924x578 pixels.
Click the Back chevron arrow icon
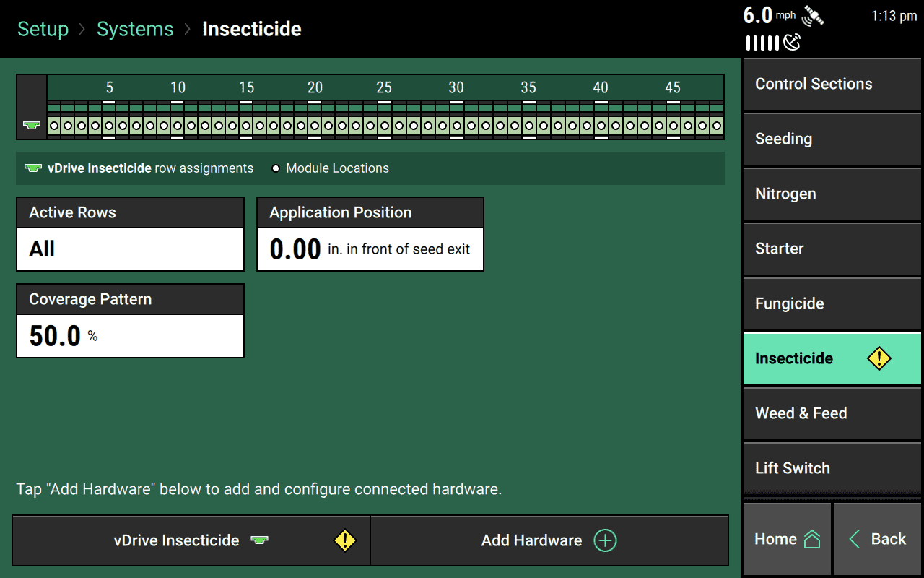(855, 539)
